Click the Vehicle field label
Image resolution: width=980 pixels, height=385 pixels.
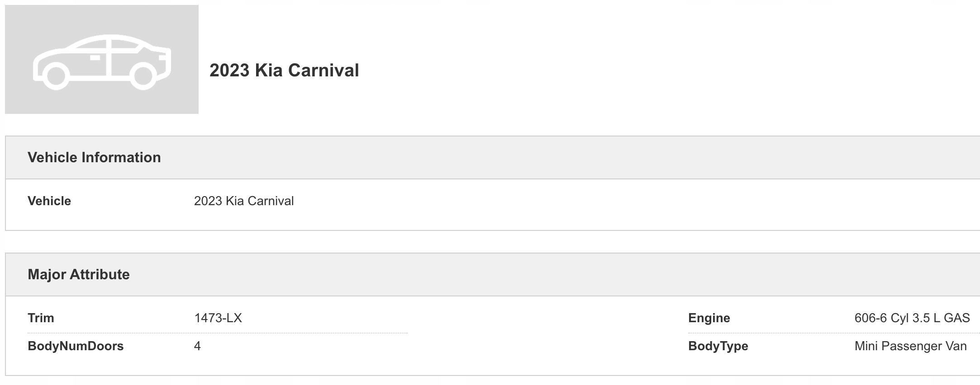click(49, 201)
